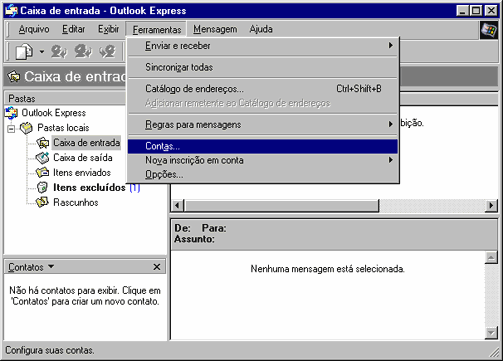This screenshot has height=361, width=503.
Task: Minimize the Outlook Express window
Action: coord(462,11)
